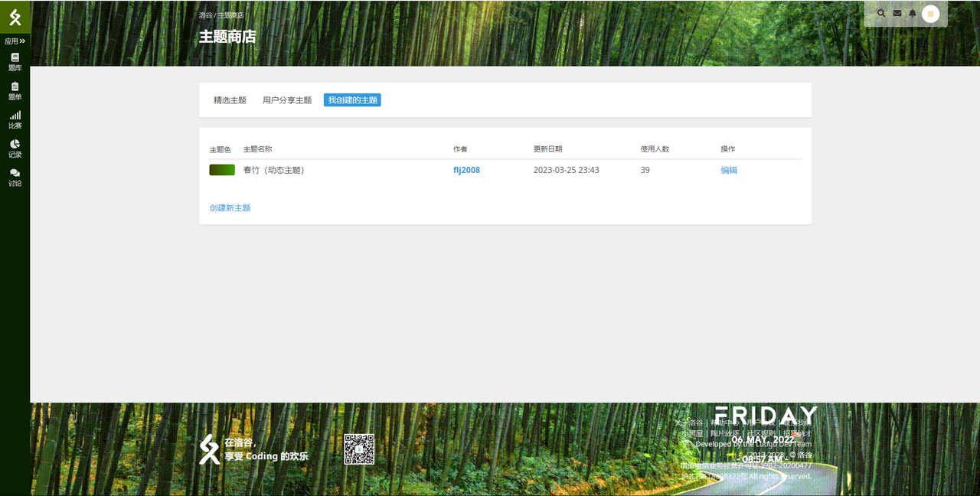
Task: Click the 主题商店 page heading
Action: point(227,37)
